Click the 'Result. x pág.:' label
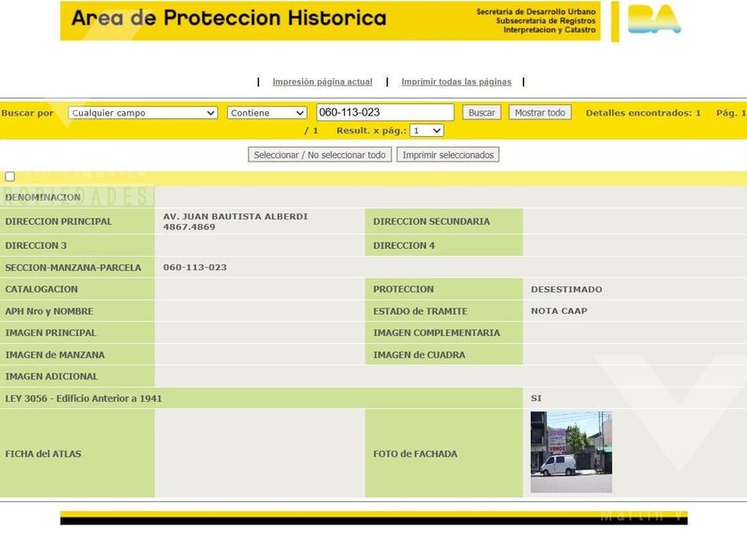The width and height of the screenshot is (747, 560). (371, 131)
